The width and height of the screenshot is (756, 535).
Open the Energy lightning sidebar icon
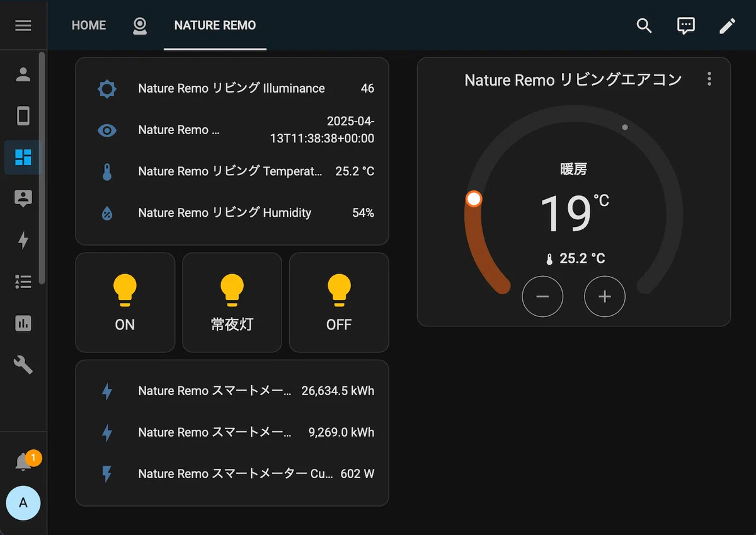(x=23, y=240)
